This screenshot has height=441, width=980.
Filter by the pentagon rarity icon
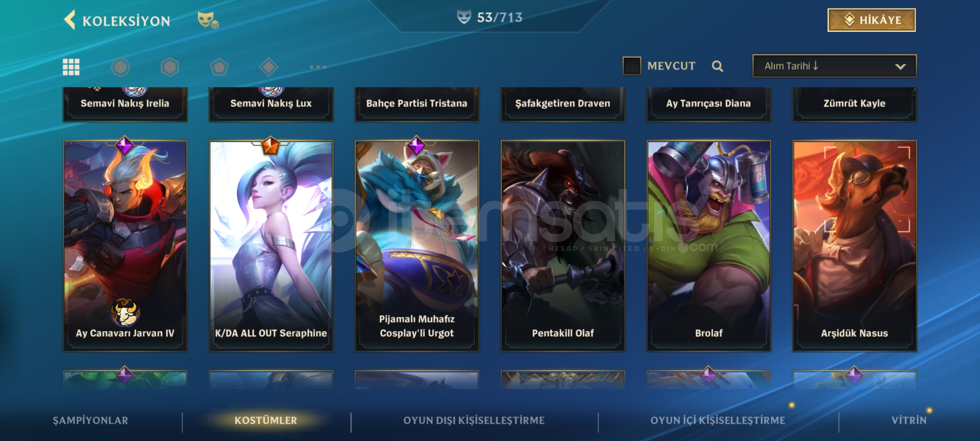(219, 67)
